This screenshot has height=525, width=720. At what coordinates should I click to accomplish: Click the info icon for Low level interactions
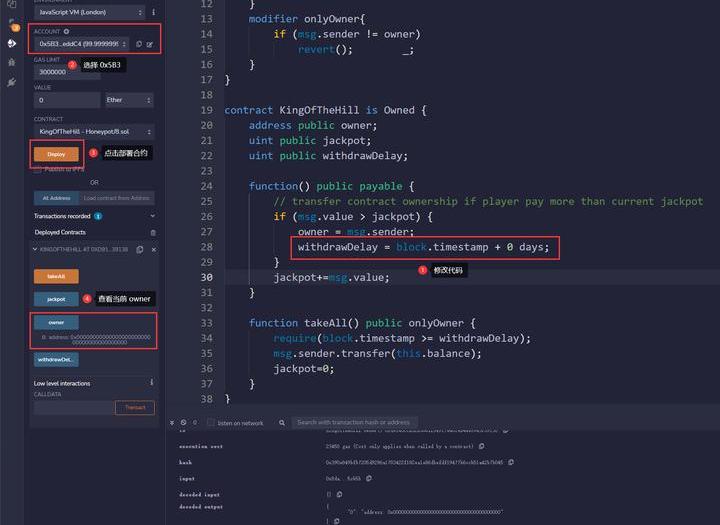(x=152, y=382)
